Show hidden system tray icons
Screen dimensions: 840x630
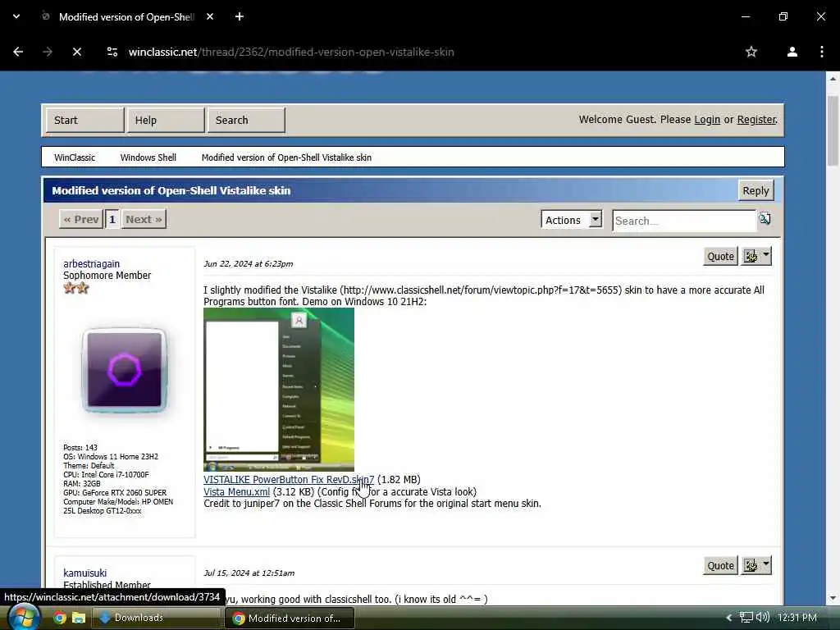pyautogui.click(x=729, y=618)
